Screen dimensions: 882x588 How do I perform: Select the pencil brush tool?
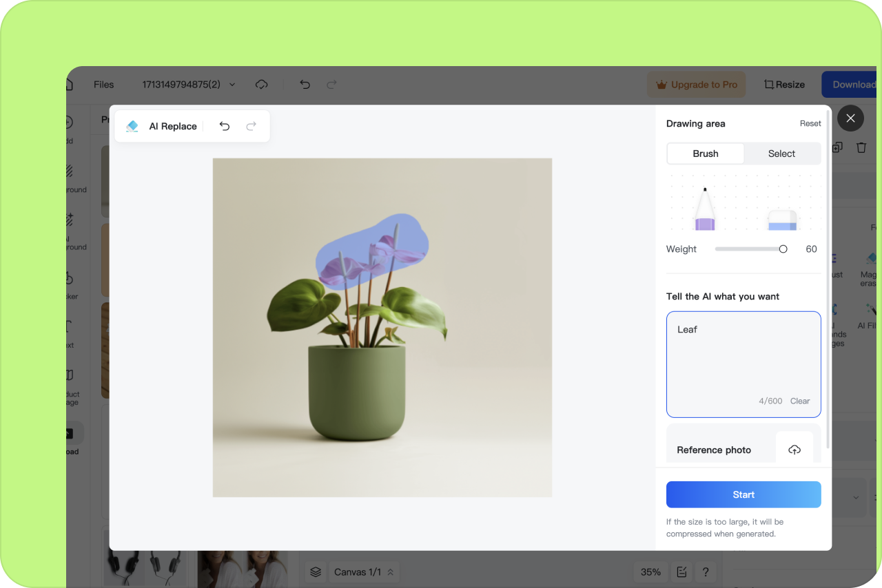pos(704,209)
